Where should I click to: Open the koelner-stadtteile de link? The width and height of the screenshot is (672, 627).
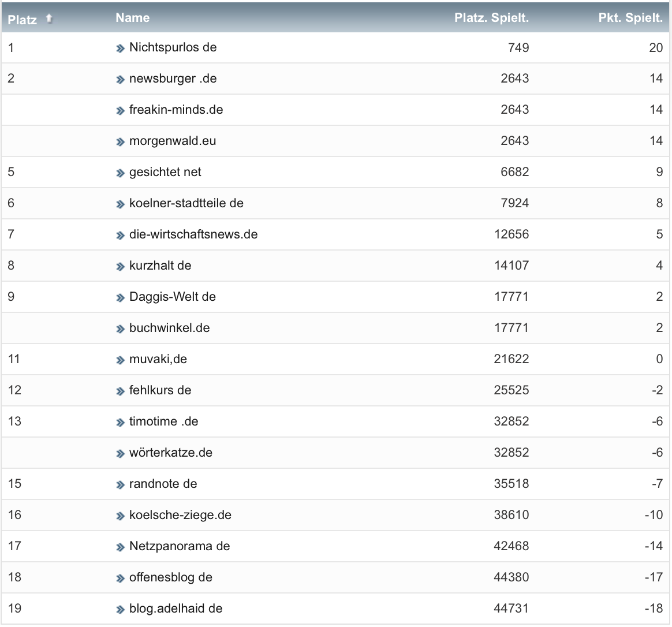click(x=186, y=203)
